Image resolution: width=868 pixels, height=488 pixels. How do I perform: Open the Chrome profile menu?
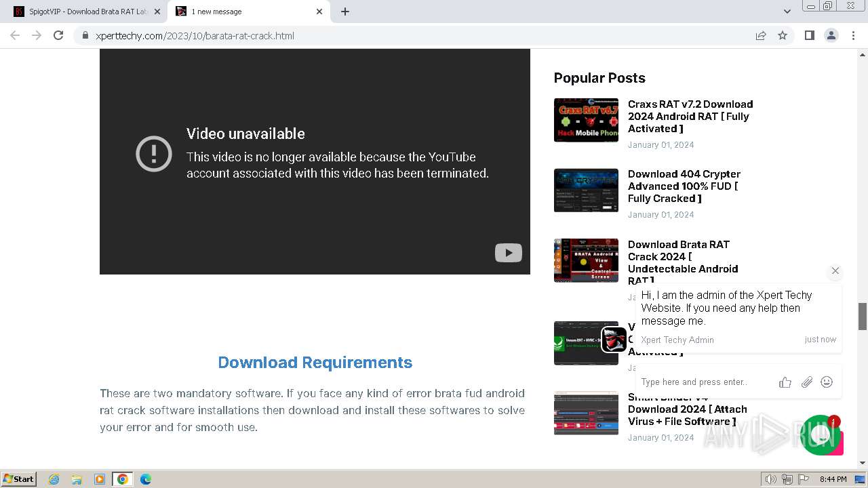(831, 35)
